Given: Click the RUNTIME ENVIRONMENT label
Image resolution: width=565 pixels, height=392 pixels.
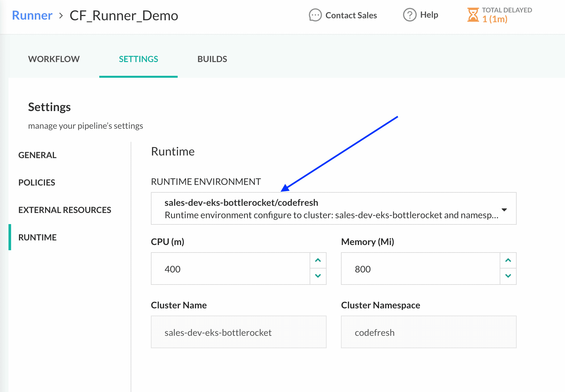Looking at the screenshot, I should pos(206,182).
